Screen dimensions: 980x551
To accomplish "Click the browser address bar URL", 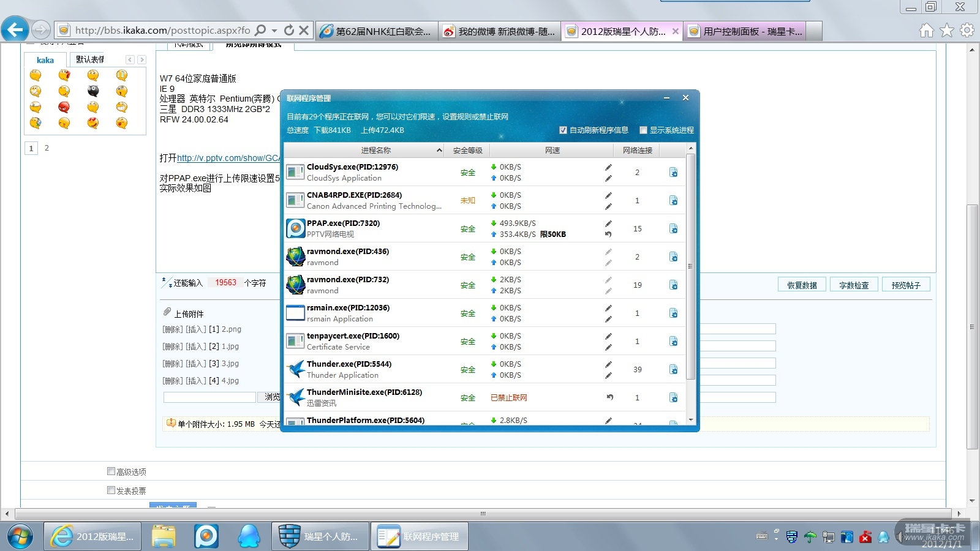I will pyautogui.click(x=162, y=30).
